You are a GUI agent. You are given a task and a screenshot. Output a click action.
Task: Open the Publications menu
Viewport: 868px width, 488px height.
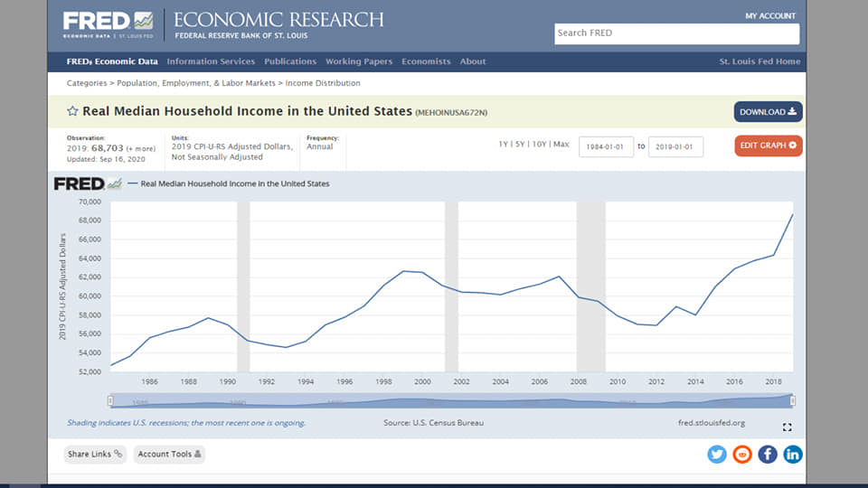[290, 61]
